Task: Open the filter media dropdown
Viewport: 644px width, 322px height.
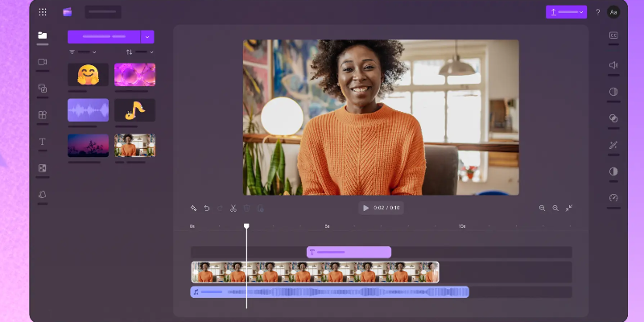Action: pyautogui.click(x=83, y=52)
